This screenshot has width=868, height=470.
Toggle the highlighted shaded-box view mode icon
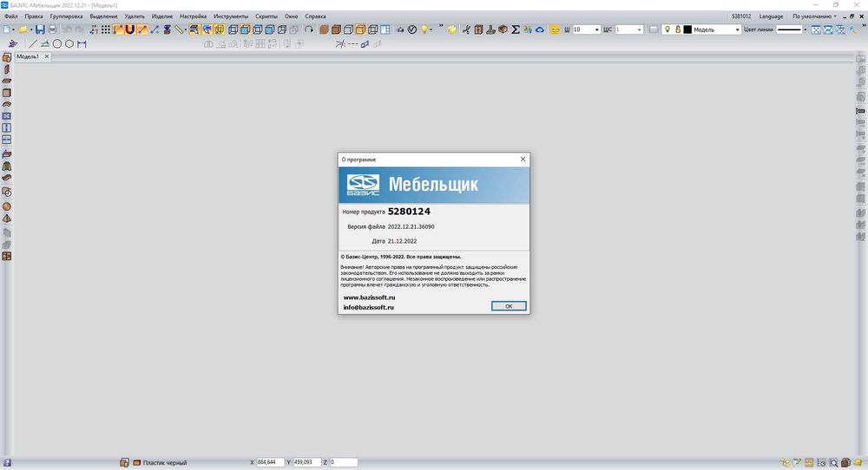click(361, 29)
